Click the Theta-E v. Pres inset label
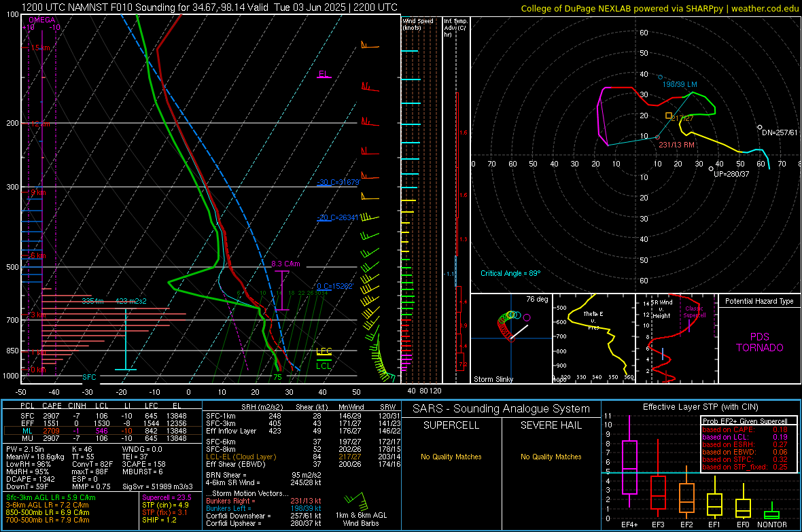Screen dimensions: 802x532 click(593, 320)
